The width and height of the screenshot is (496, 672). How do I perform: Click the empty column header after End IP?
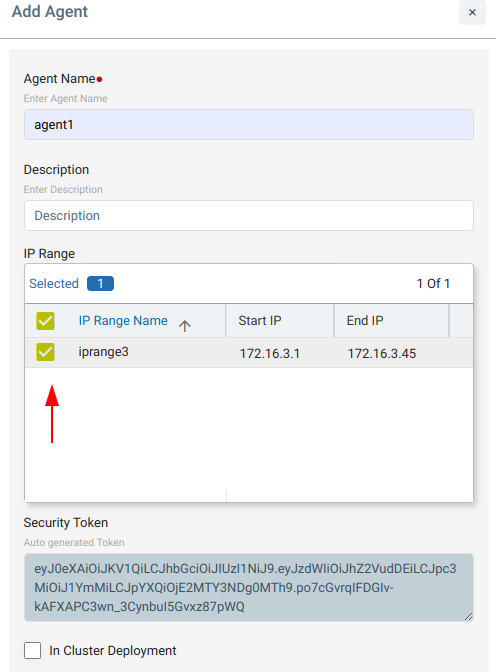tap(461, 321)
